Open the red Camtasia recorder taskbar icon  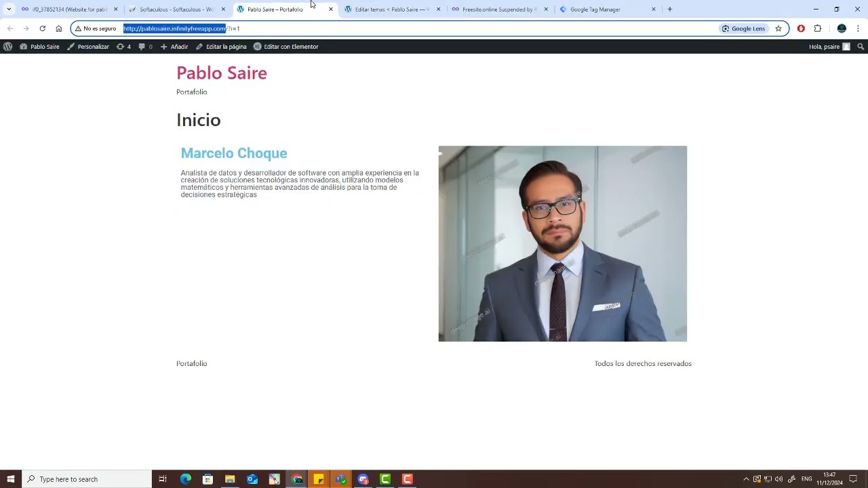pos(408,479)
